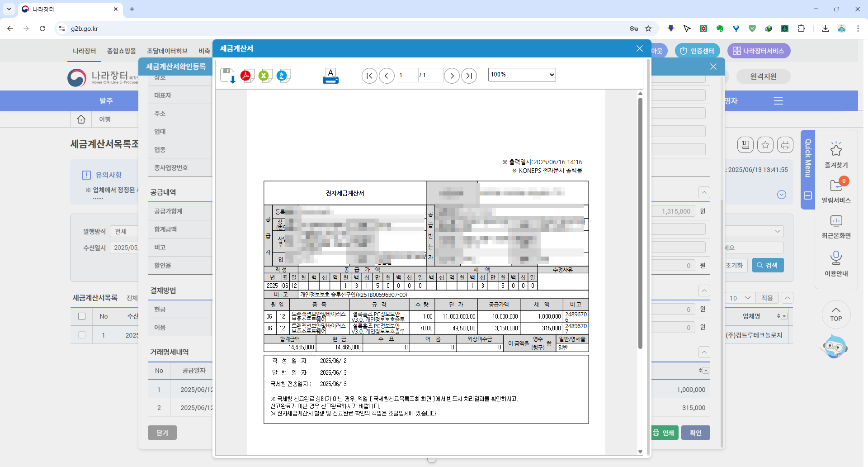Open the rows-per-page dropdown showing 10
The image size is (868, 467).
click(x=740, y=298)
